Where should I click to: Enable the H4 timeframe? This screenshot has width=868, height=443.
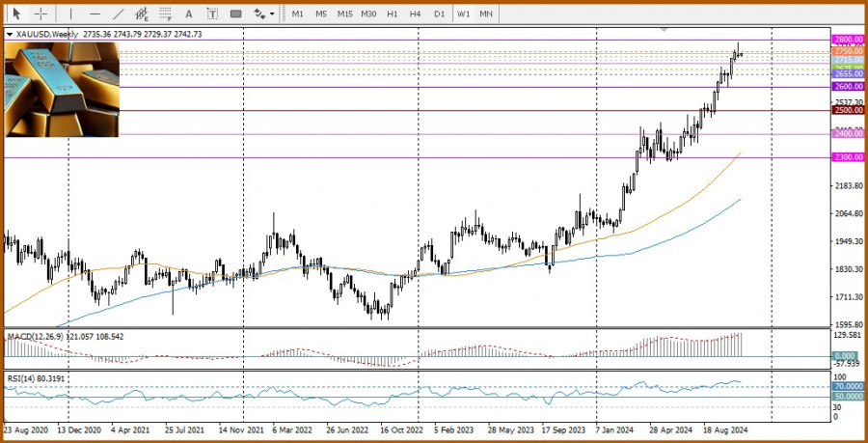click(x=415, y=14)
